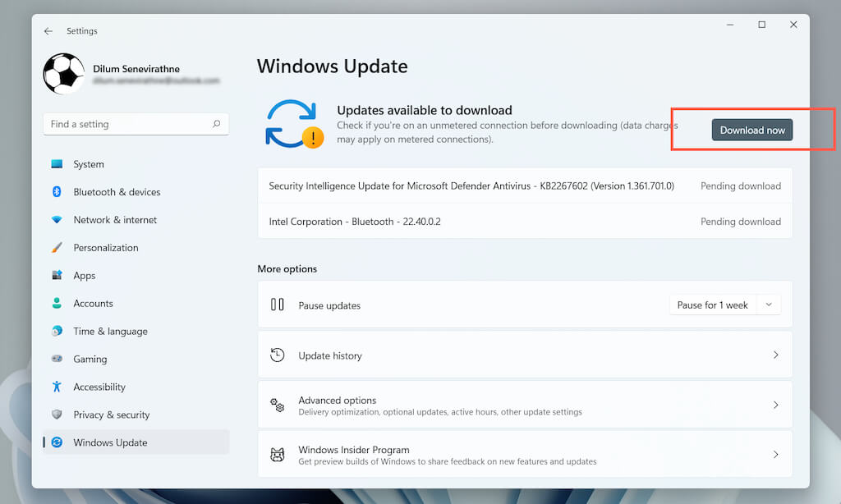The image size is (841, 504).
Task: Click the Update history clock icon
Action: 278,355
